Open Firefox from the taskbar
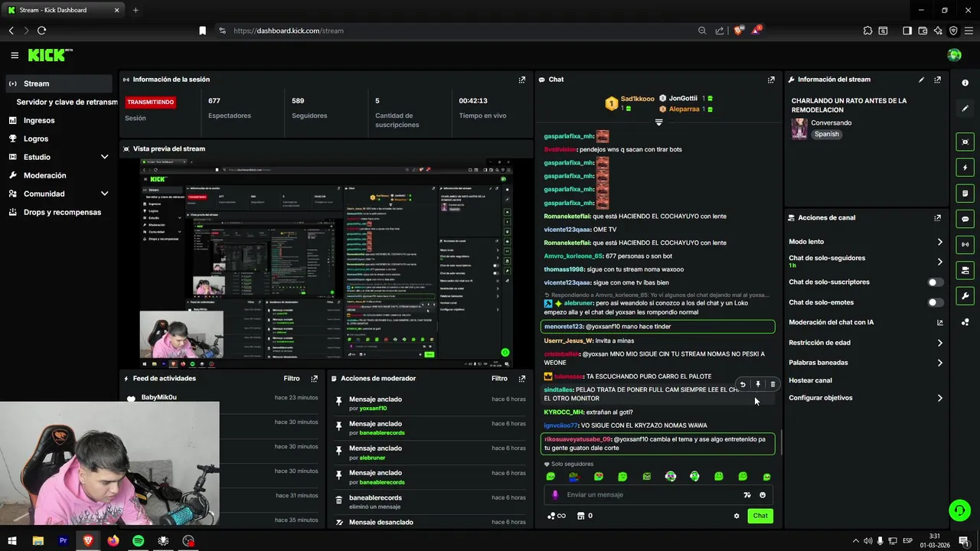Viewport: 980px width, 551px height. [113, 541]
